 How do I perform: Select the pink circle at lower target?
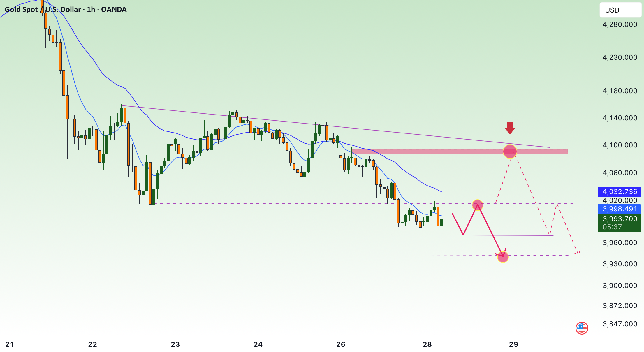point(503,257)
